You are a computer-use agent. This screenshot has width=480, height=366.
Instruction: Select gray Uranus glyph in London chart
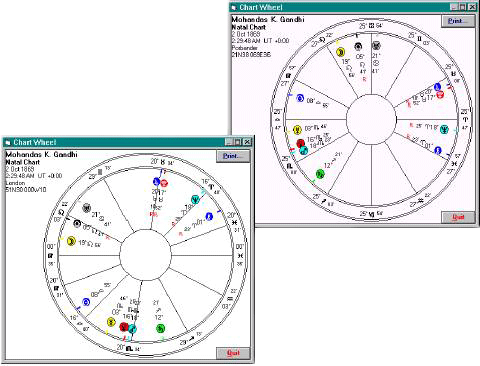pyautogui.click(x=86, y=208)
